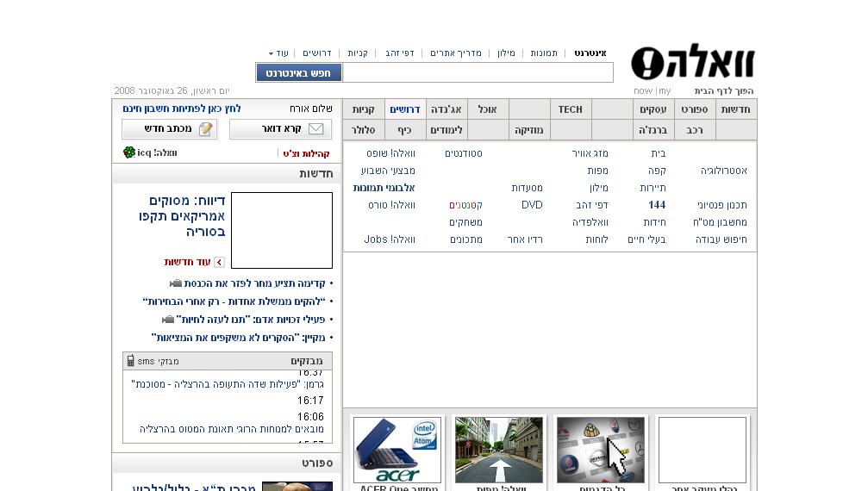This screenshot has height=491, width=868.
Task: Open the לימודים tab
Action: 446,130
